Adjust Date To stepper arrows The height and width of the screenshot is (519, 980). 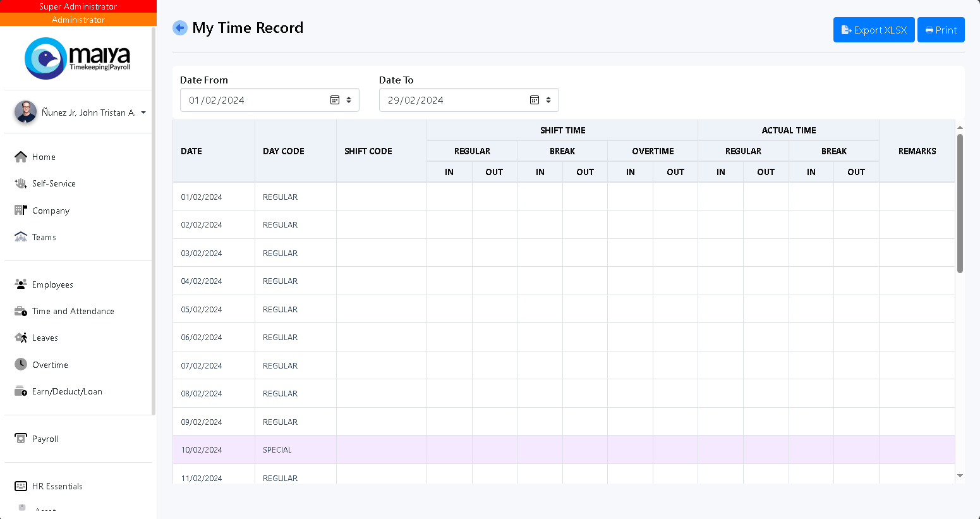click(548, 100)
